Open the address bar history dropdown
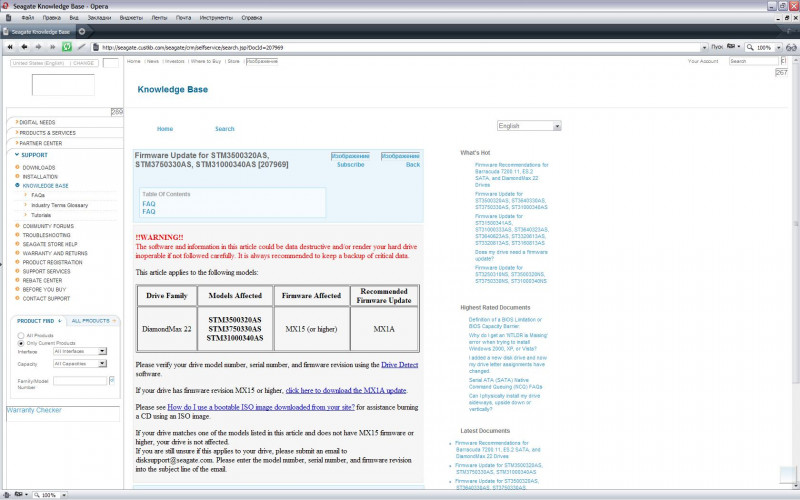Screen dimensions: 800x500 point(705,47)
